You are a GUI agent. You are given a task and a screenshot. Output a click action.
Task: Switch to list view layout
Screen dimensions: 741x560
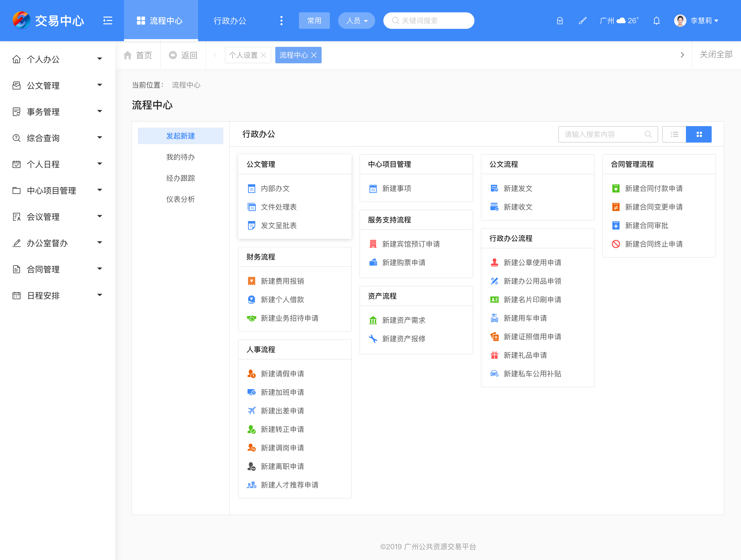674,134
